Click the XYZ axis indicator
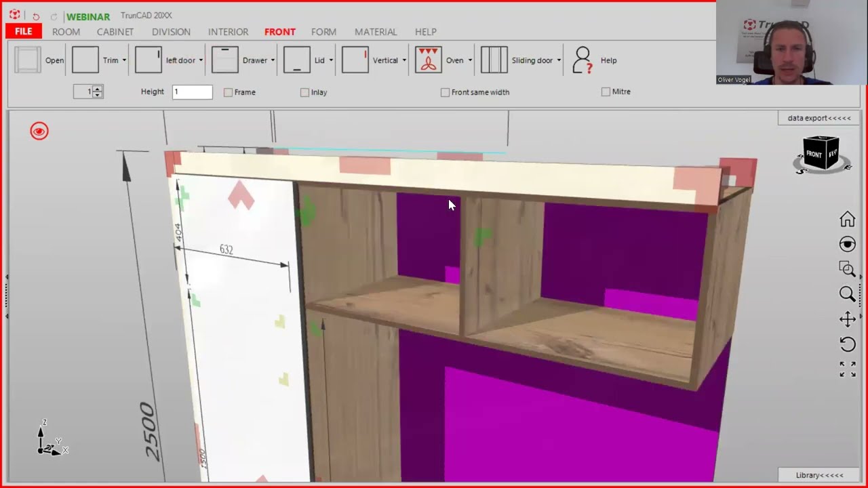This screenshot has height=488, width=868. pyautogui.click(x=51, y=439)
